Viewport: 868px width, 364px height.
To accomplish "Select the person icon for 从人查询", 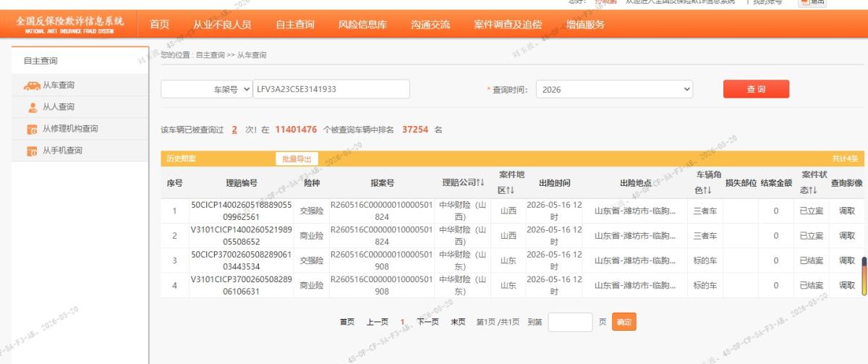I will click(33, 107).
